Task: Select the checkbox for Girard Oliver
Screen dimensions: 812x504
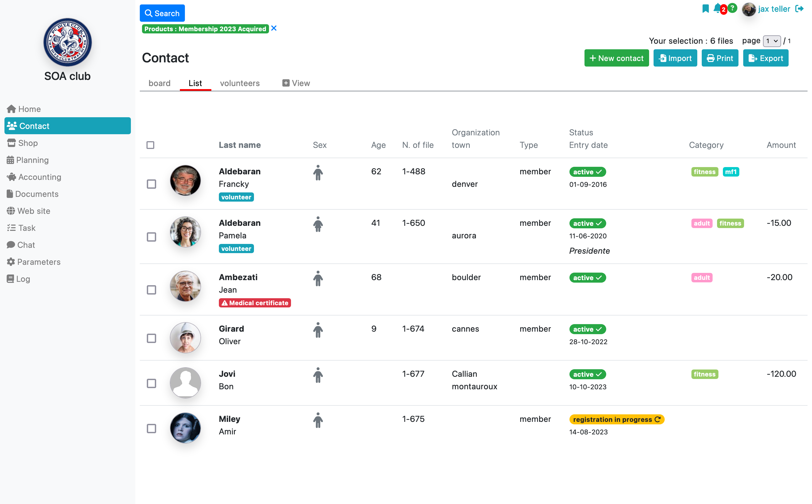Action: (151, 338)
